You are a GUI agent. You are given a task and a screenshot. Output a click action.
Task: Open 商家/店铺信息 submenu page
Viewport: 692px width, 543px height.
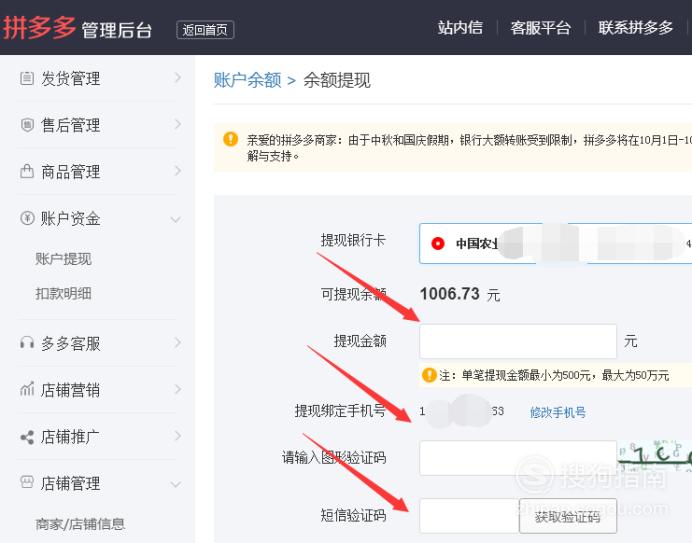(x=80, y=524)
